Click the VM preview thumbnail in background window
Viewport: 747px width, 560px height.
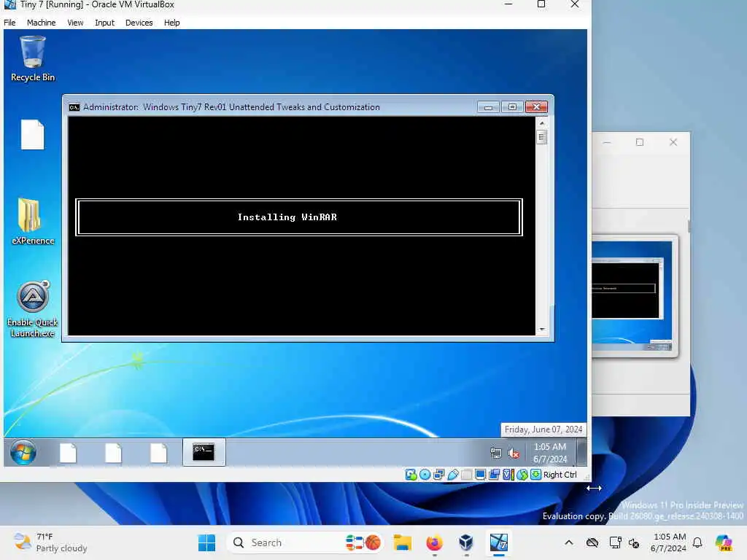(632, 296)
